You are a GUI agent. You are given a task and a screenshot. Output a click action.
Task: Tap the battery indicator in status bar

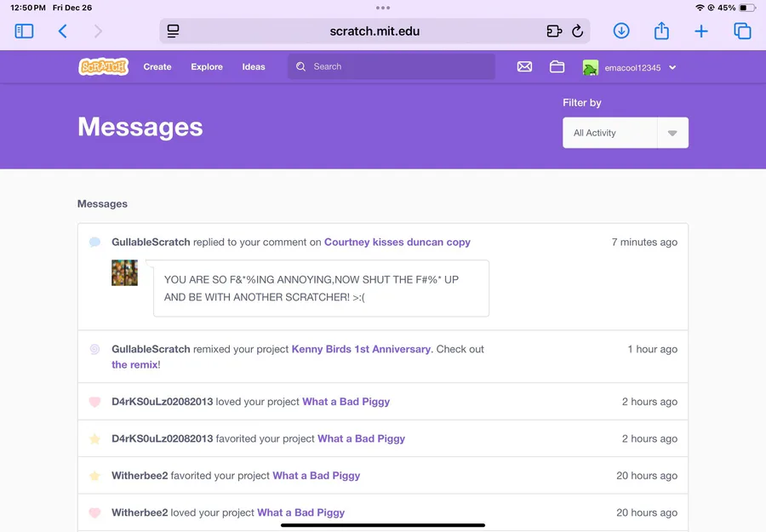pos(747,8)
